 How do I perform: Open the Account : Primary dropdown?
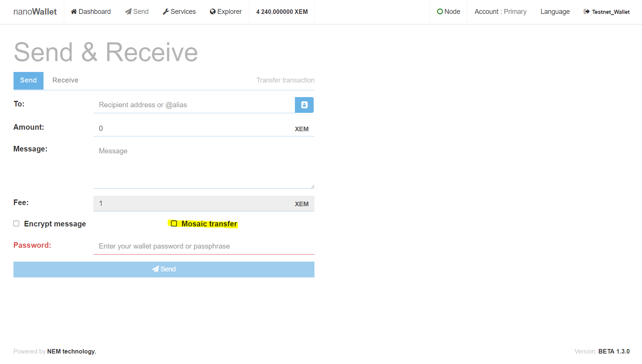[x=500, y=12]
